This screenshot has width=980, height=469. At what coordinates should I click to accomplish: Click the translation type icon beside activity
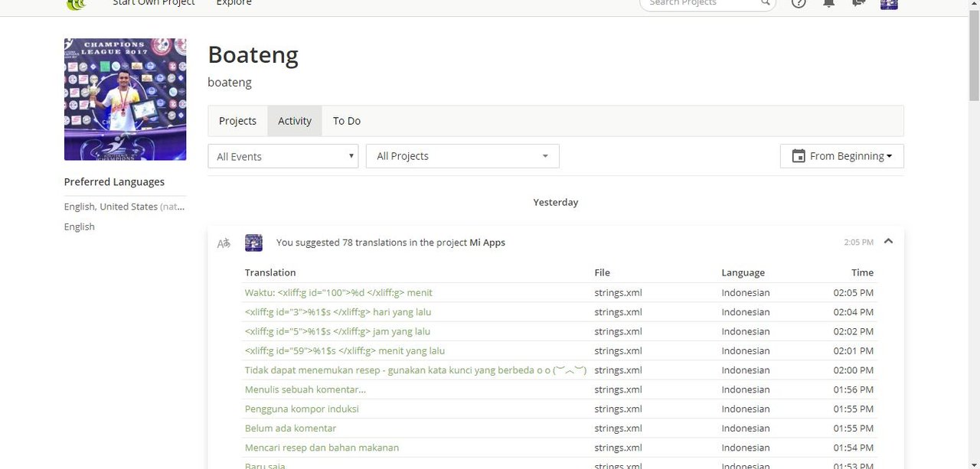click(224, 243)
